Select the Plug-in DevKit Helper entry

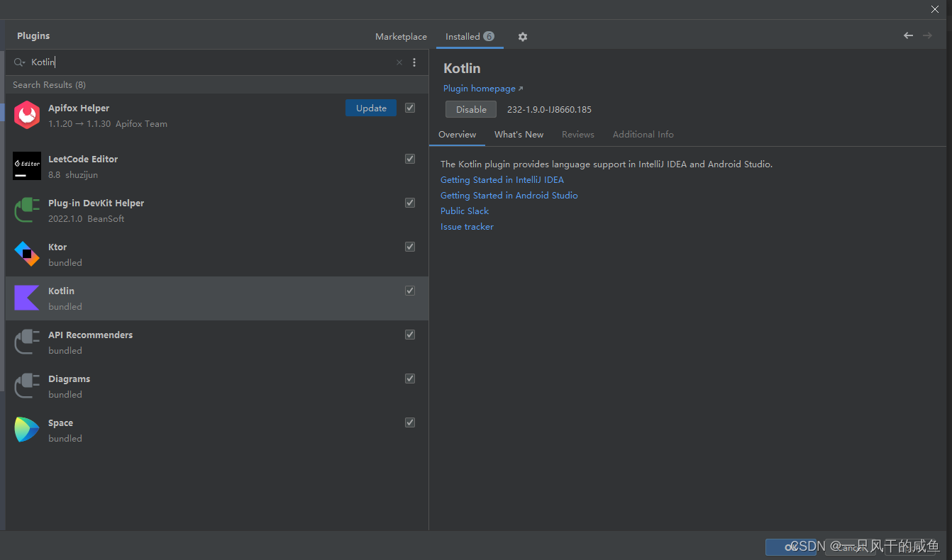click(x=217, y=210)
